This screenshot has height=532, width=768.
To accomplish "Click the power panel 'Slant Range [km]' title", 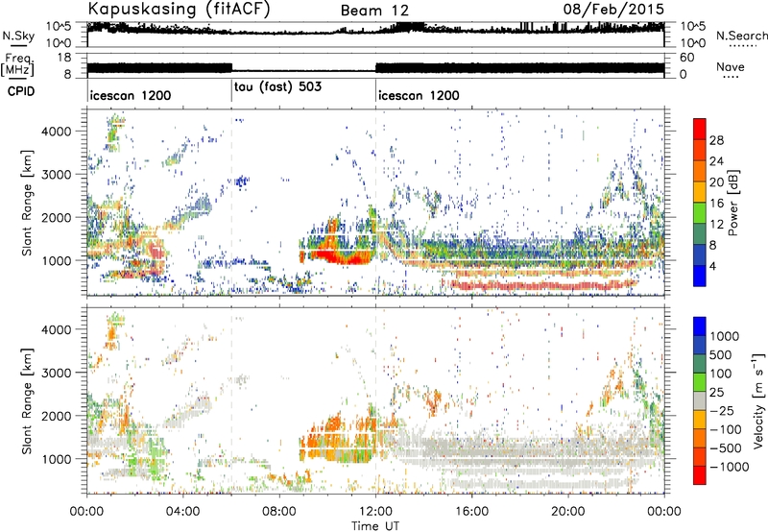I will pyautogui.click(x=27, y=203).
